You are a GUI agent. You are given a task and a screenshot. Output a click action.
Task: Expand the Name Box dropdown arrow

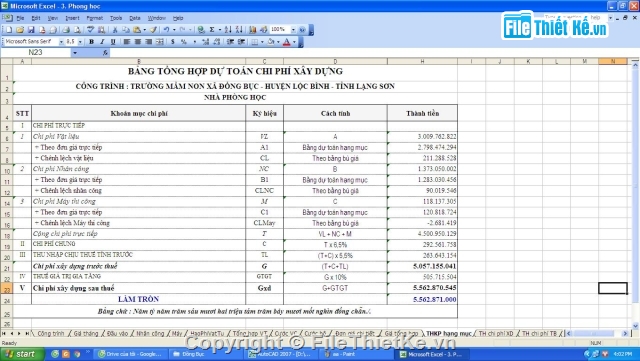pos(75,53)
